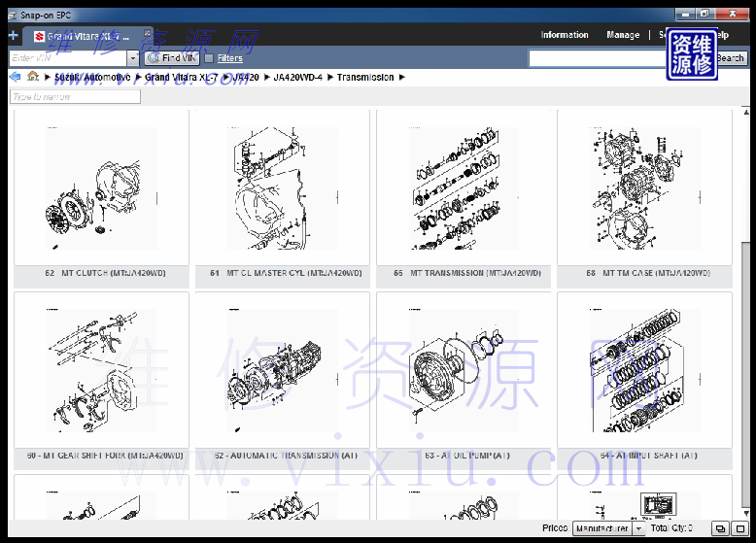Minimize the Snap-on EPC window
756x543 pixels.
pos(685,14)
